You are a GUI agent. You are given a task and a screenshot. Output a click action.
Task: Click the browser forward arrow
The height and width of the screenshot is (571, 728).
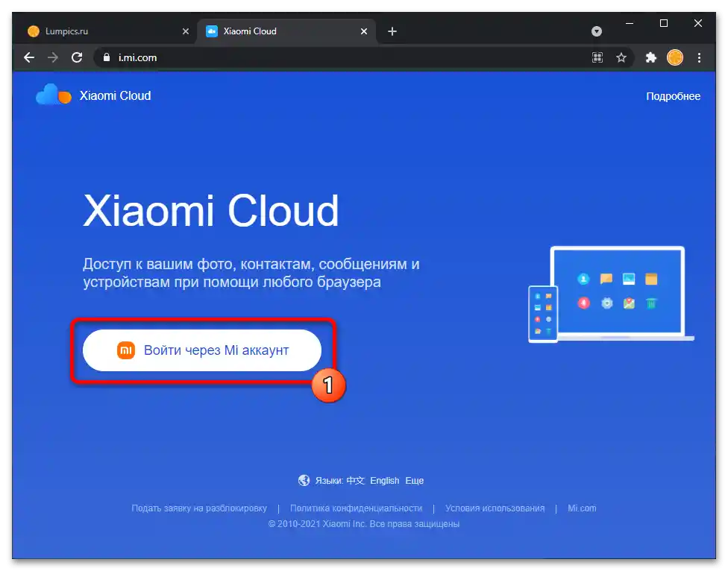click(53, 57)
